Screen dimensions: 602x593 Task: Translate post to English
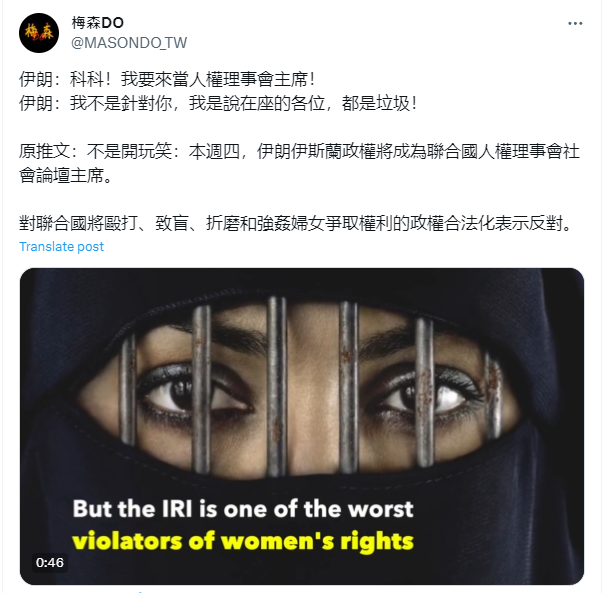pyautogui.click(x=61, y=246)
